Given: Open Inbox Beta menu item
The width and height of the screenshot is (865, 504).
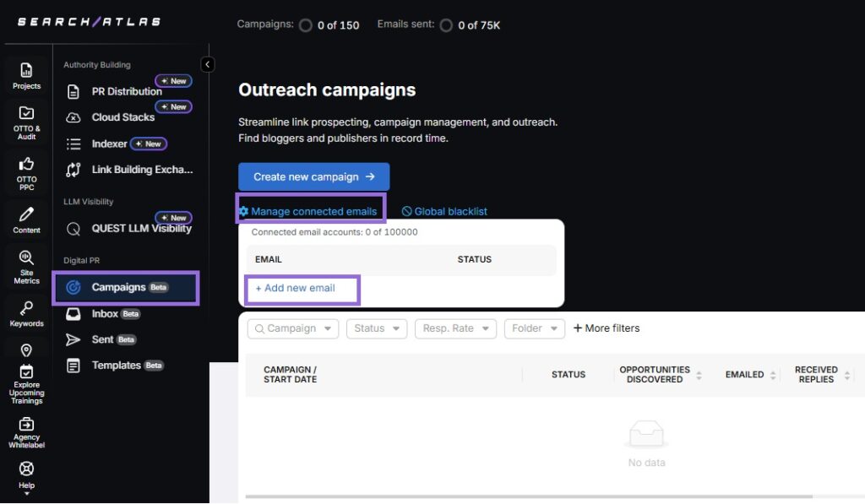Looking at the screenshot, I should click(x=104, y=314).
